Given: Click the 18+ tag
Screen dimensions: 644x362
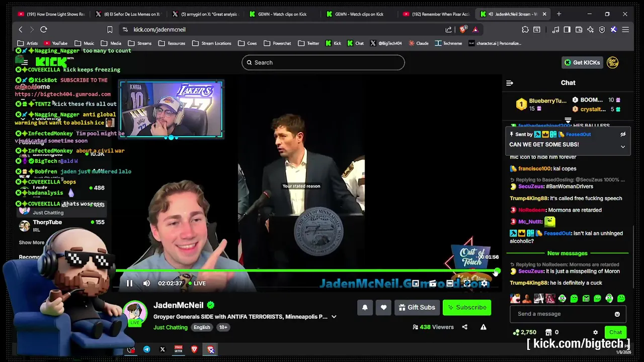Looking at the screenshot, I should click(223, 327).
